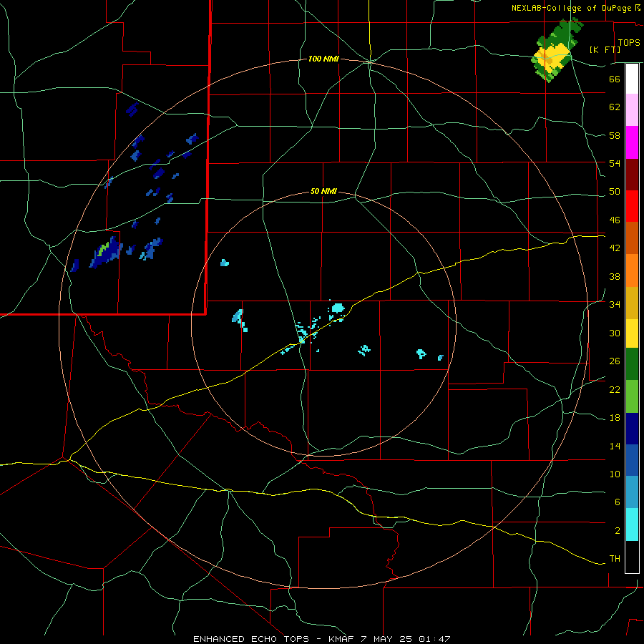
Task: Click the legend value "66"
Action: tap(615, 79)
